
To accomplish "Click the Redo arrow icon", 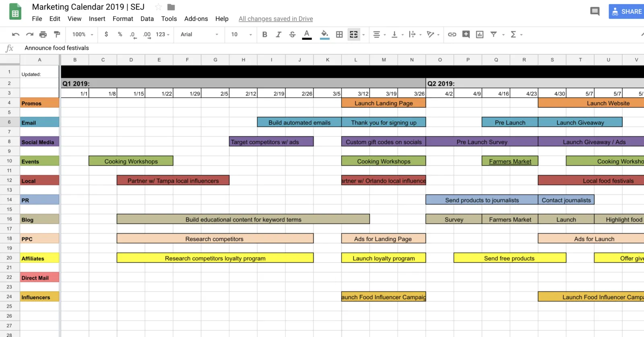I will [29, 35].
